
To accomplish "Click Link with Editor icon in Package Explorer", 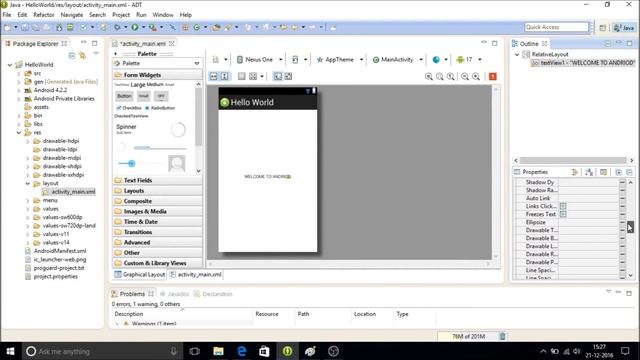I will 82,55.
